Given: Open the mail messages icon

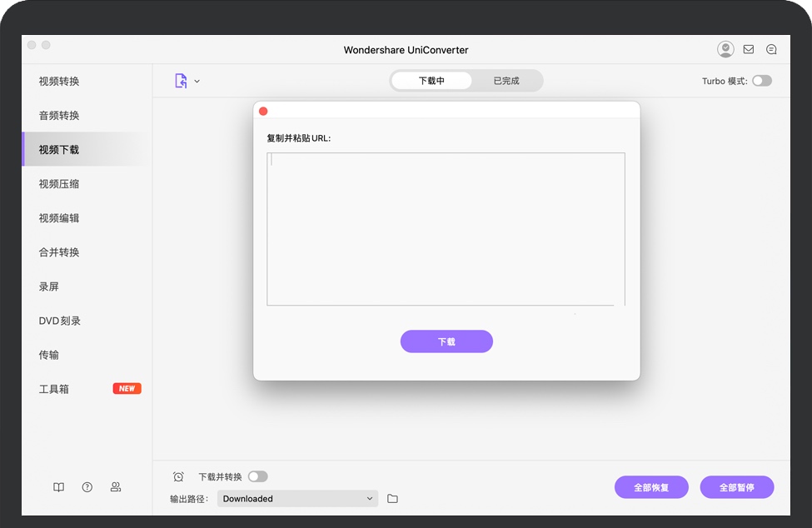Looking at the screenshot, I should [749, 50].
